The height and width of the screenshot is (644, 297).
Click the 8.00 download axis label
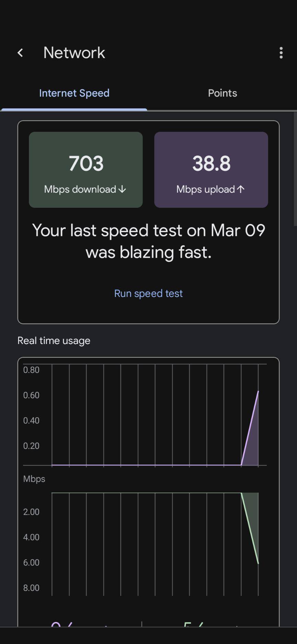[31, 588]
